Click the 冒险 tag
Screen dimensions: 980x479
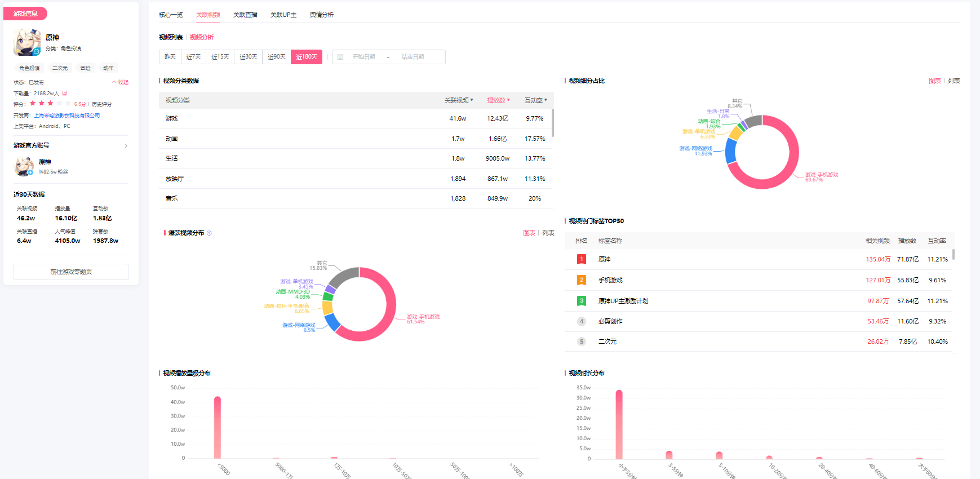[x=86, y=68]
